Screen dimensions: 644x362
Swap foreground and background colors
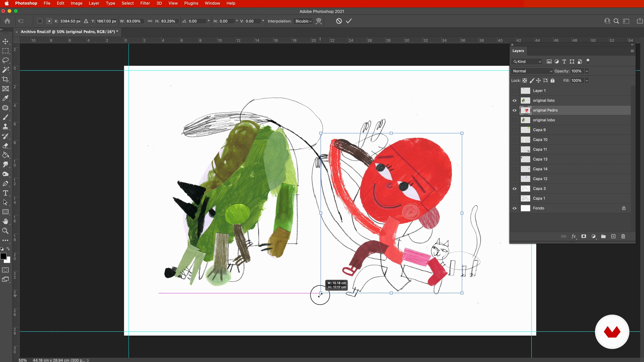point(8,249)
